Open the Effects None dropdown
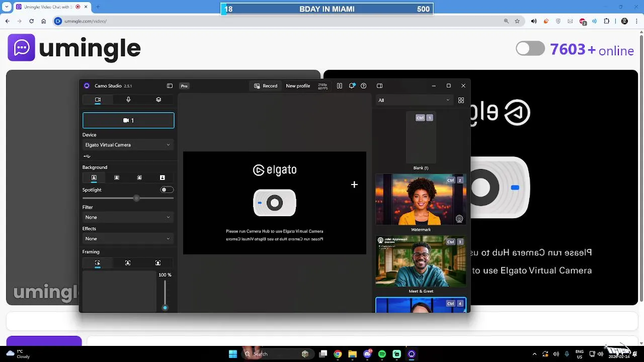644x362 pixels. pyautogui.click(x=128, y=239)
